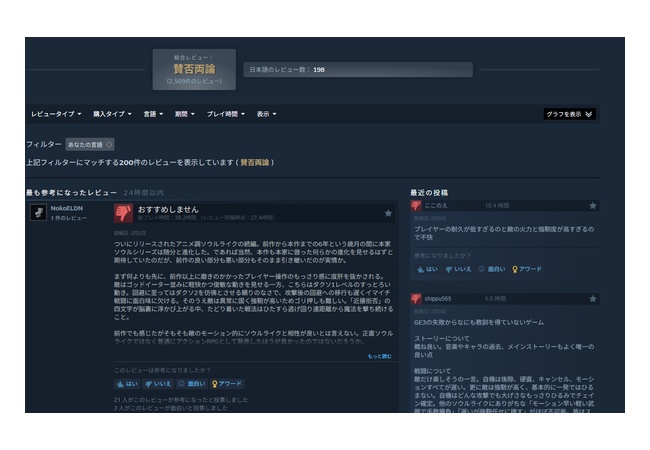Open the 表示 dropdown
The width and height of the screenshot is (650, 450).
point(266,114)
